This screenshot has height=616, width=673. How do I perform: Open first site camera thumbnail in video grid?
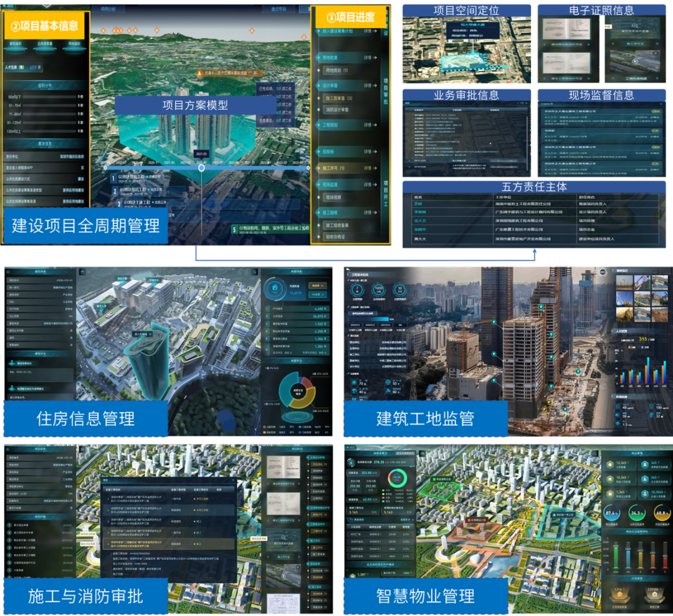(624, 282)
